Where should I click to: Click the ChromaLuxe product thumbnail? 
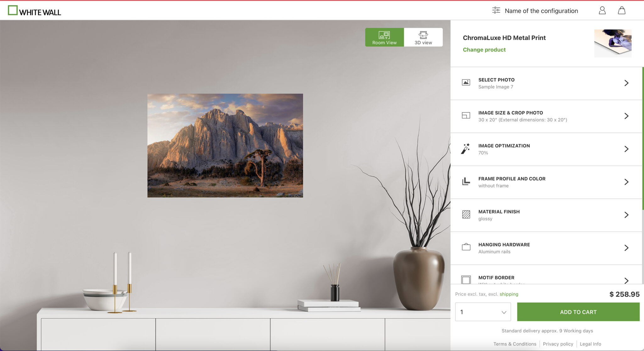point(613,43)
